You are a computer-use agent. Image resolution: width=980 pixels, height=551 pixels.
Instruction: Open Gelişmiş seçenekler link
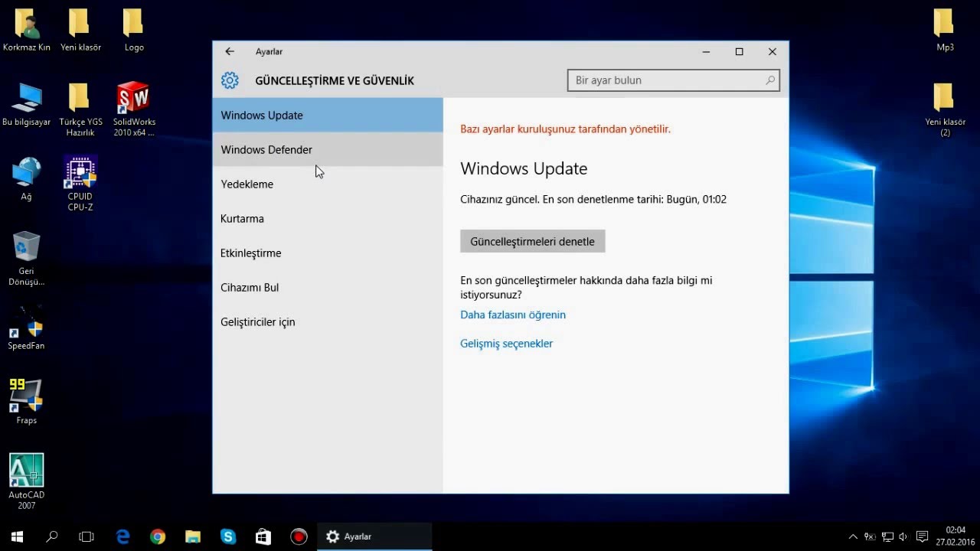click(506, 344)
